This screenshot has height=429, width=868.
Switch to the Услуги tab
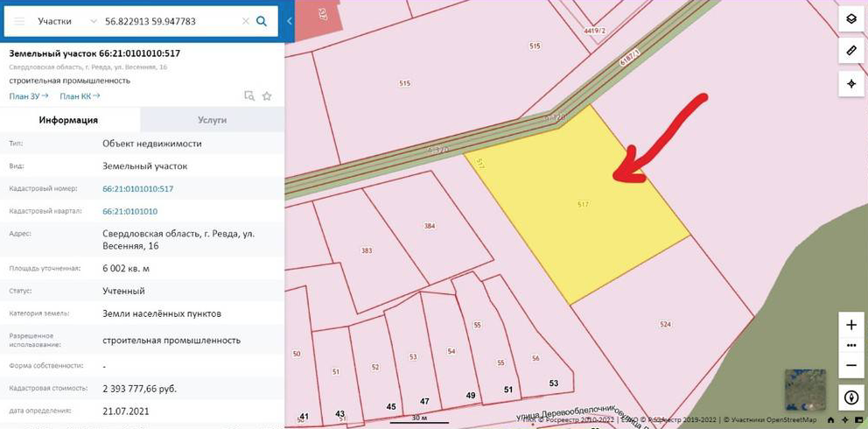pos(213,120)
